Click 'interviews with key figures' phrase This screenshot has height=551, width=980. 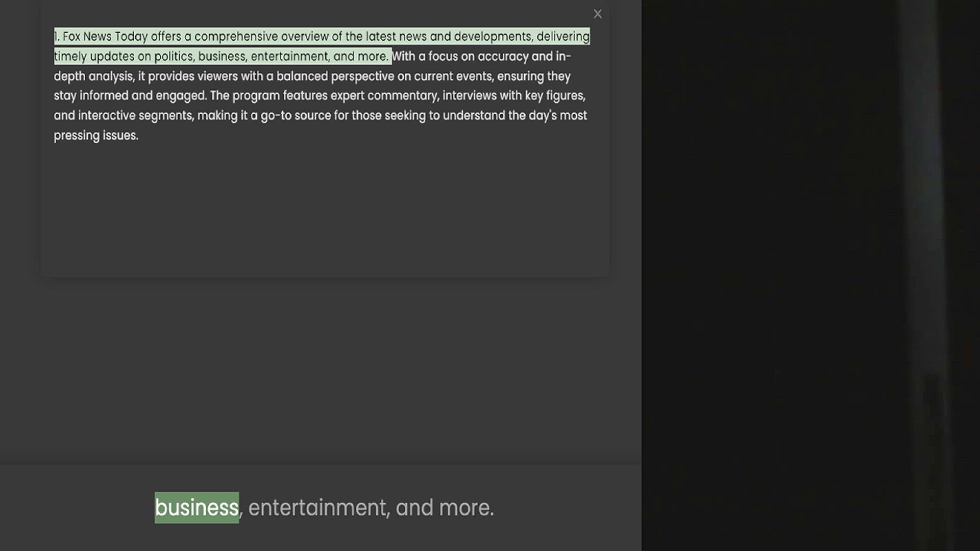513,96
